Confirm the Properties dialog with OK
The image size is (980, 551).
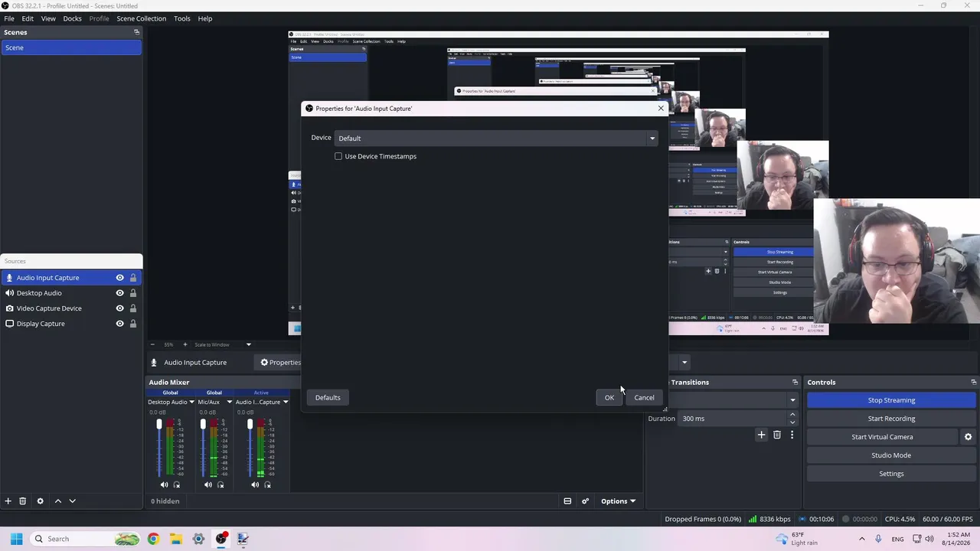(609, 397)
